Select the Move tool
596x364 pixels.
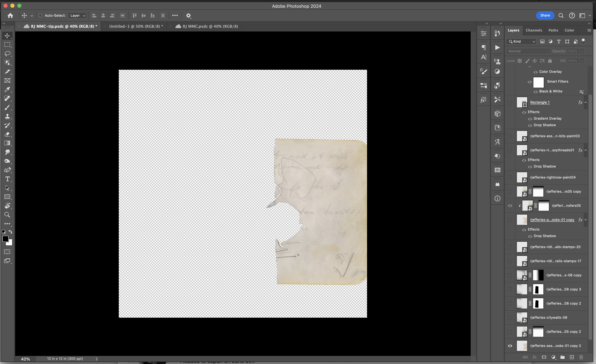(x=7, y=36)
